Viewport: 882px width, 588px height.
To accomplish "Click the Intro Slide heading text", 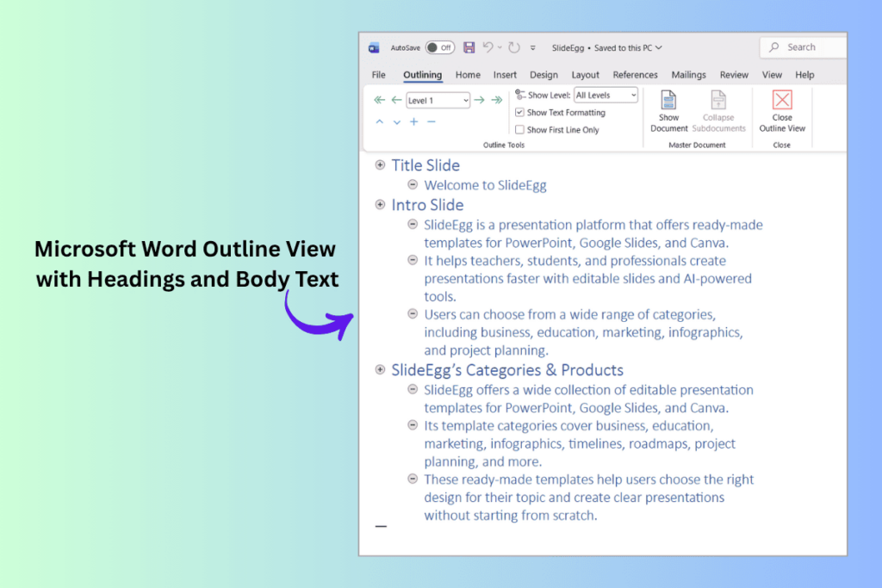I will (x=427, y=205).
